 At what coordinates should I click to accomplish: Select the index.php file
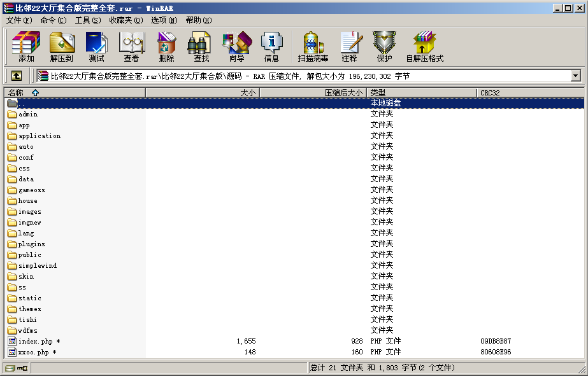[37, 342]
